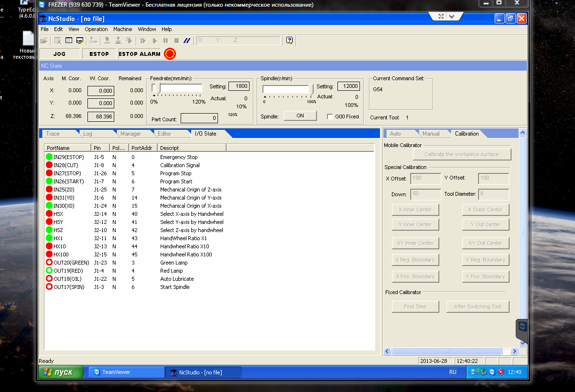
Task: Click the first greyed tool calibration icon
Action: pyautogui.click(x=108, y=41)
